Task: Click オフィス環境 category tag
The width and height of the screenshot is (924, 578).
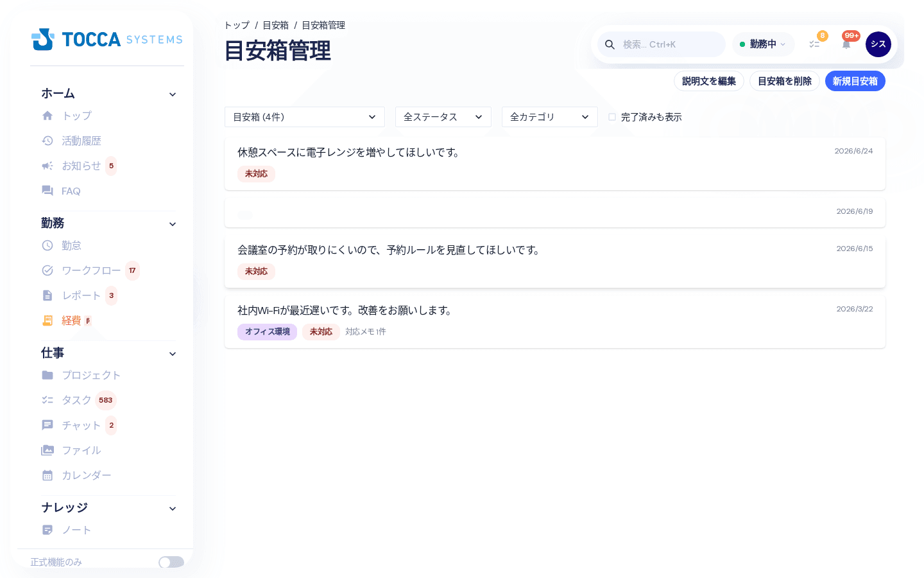Action: point(267,331)
